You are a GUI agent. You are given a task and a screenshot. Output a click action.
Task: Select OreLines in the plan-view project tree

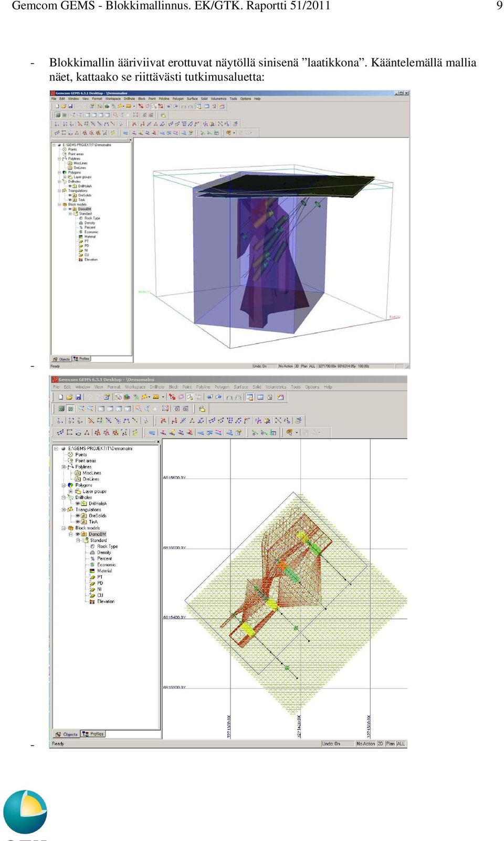(91, 479)
